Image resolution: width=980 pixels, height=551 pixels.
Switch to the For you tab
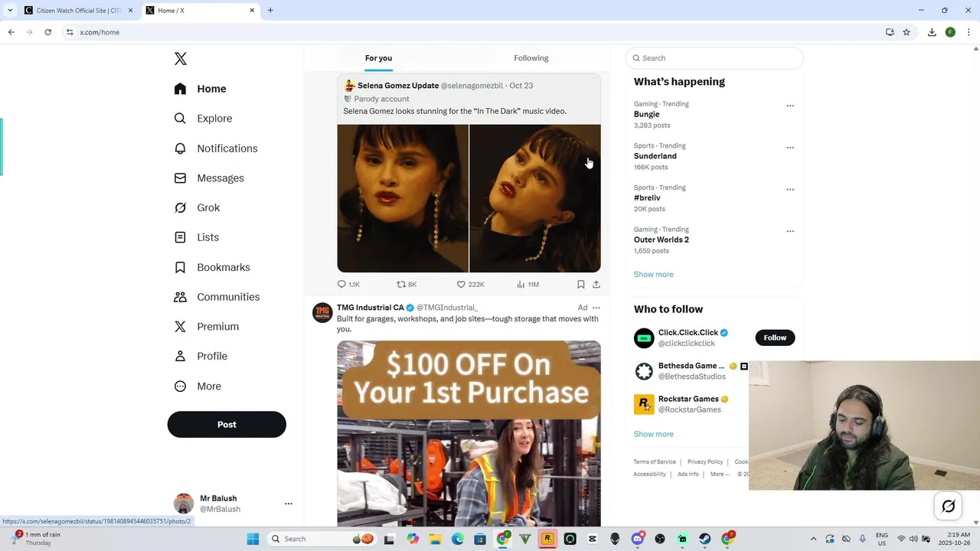tap(378, 58)
